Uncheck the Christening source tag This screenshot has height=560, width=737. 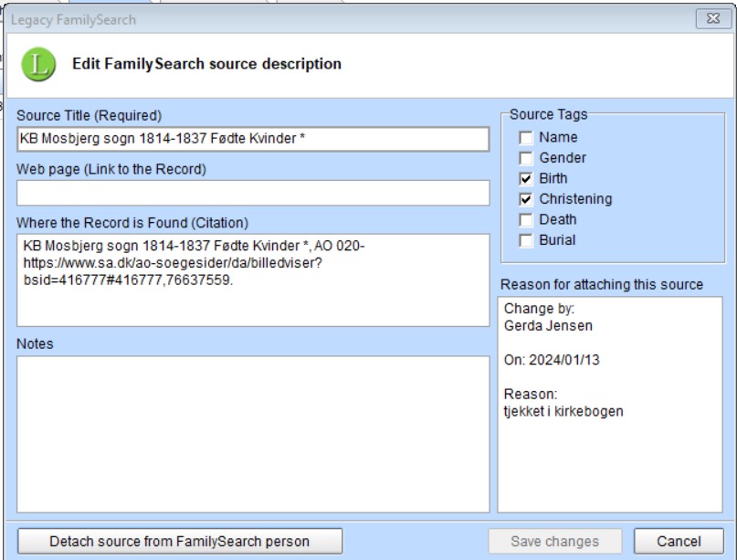(x=526, y=199)
